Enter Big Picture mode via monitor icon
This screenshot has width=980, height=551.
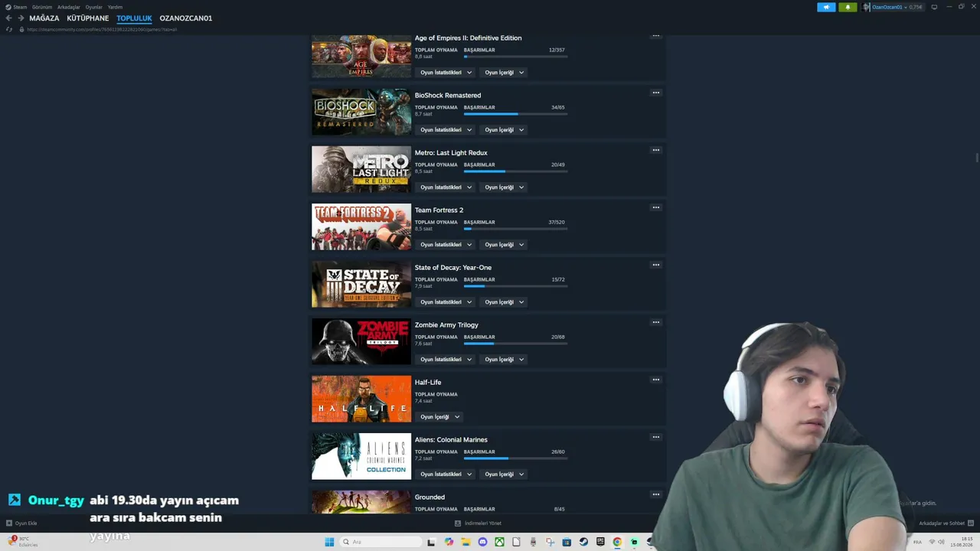(x=934, y=7)
